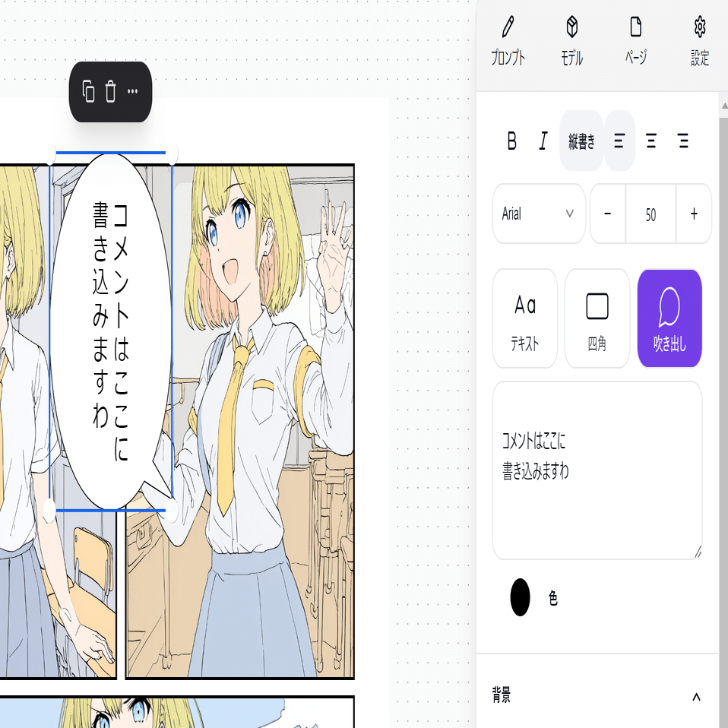This screenshot has height=728, width=728.
Task: Click the speech bubble on canvas
Action: click(110, 331)
